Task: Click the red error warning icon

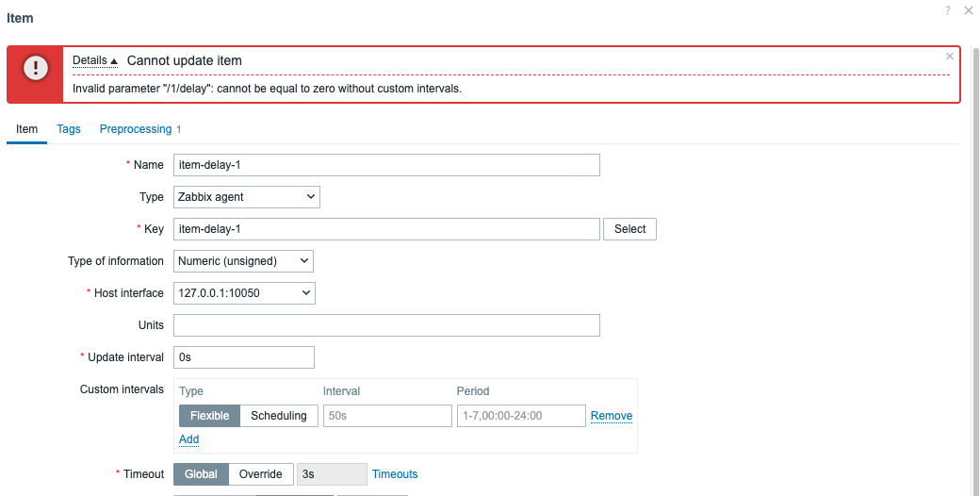Action: 35,68
